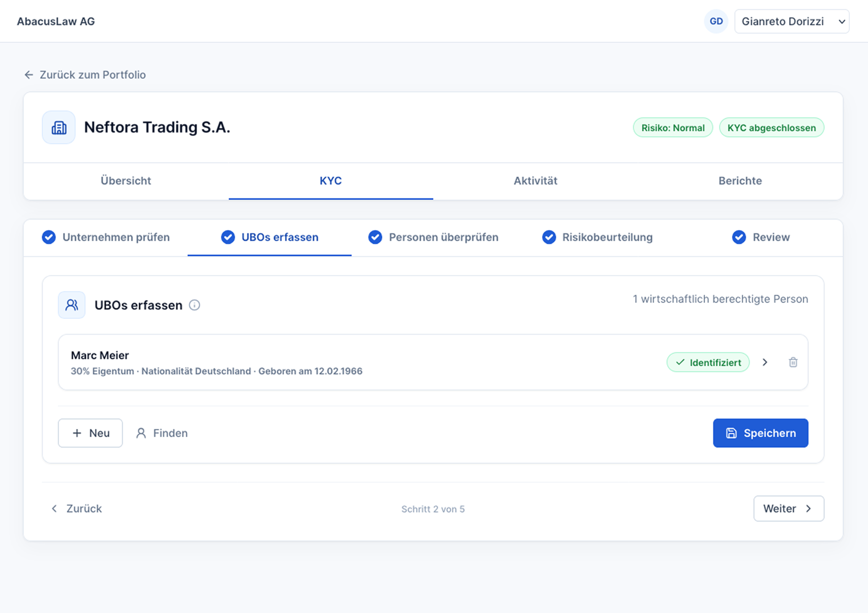Image resolution: width=868 pixels, height=613 pixels.
Task: Click the 'Schritt 2 von 5' indicator
Action: [x=433, y=509]
